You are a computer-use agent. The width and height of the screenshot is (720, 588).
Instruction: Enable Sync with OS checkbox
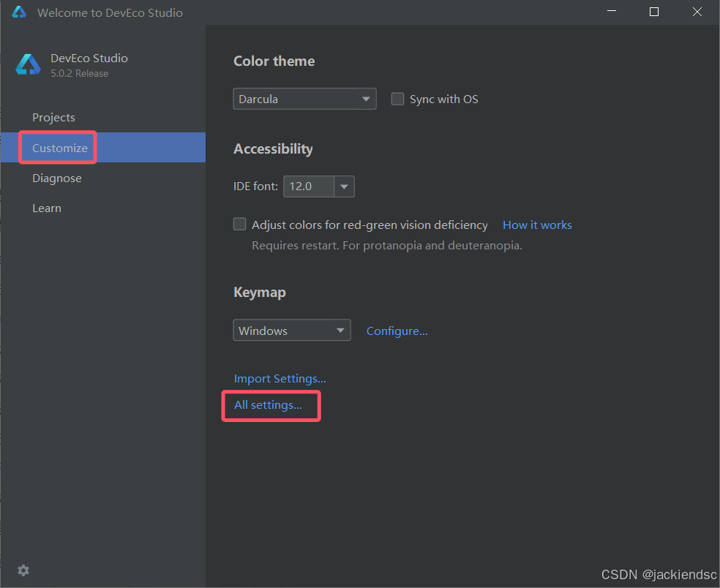pyautogui.click(x=397, y=99)
